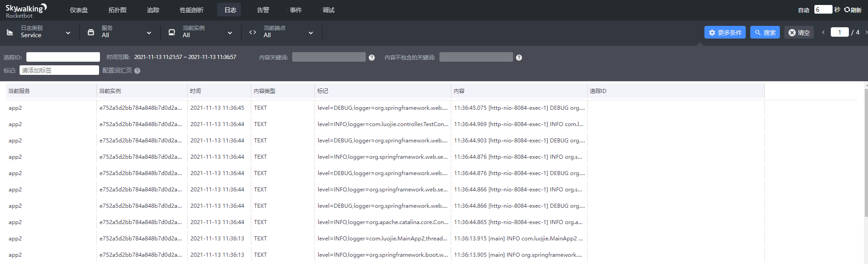Open the 性能剖析 profiling tab
The width and height of the screenshot is (868, 264).
pyautogui.click(x=191, y=10)
